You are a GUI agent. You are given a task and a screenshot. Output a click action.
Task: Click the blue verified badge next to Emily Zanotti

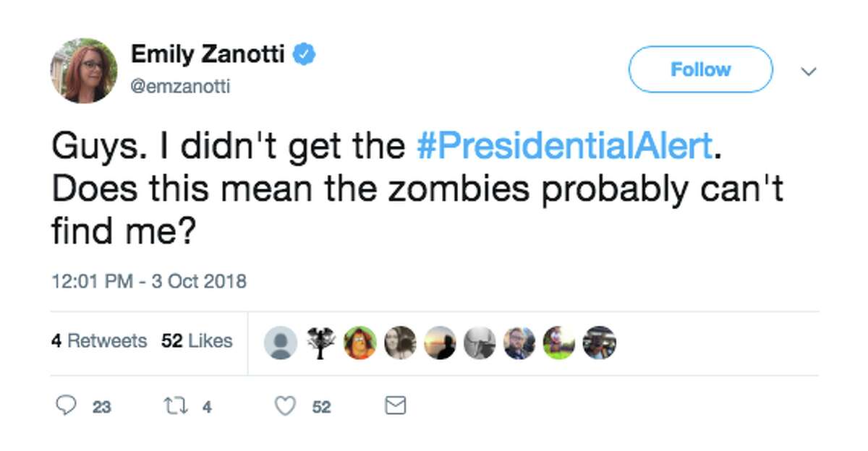click(305, 52)
